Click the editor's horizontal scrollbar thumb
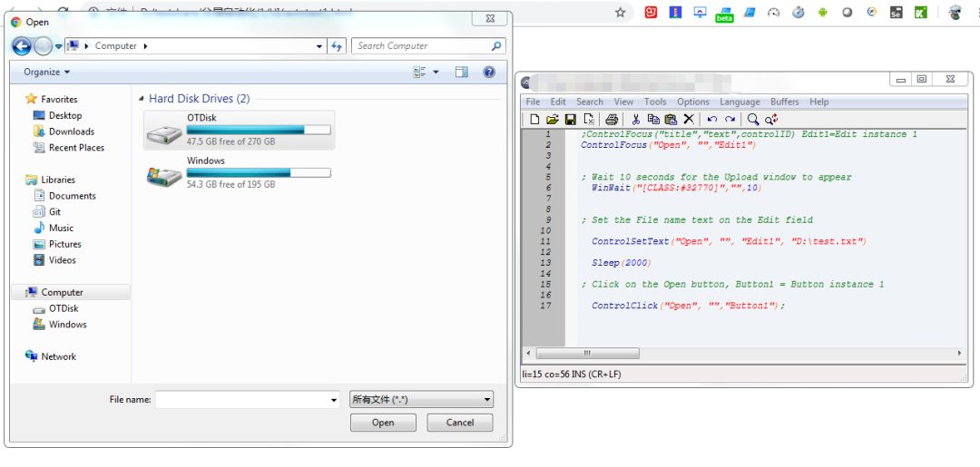The height and width of the screenshot is (467, 980). click(x=587, y=354)
